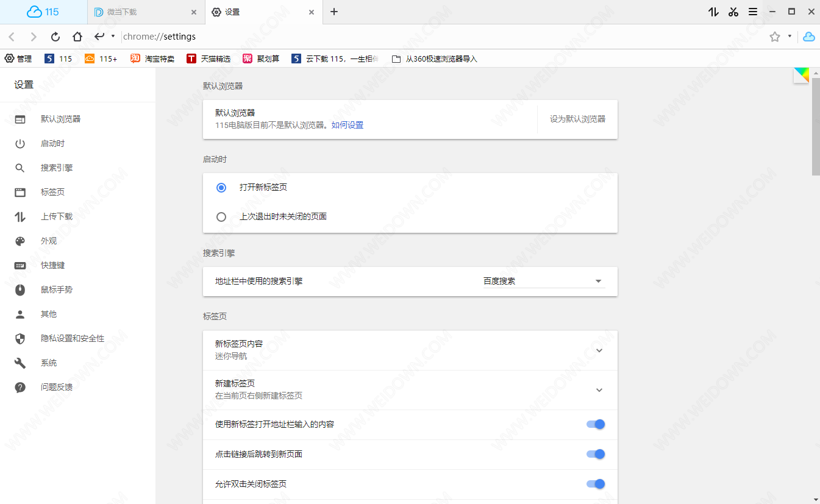
Task: Expand the 新标签页内容 section
Action: pyautogui.click(x=599, y=350)
